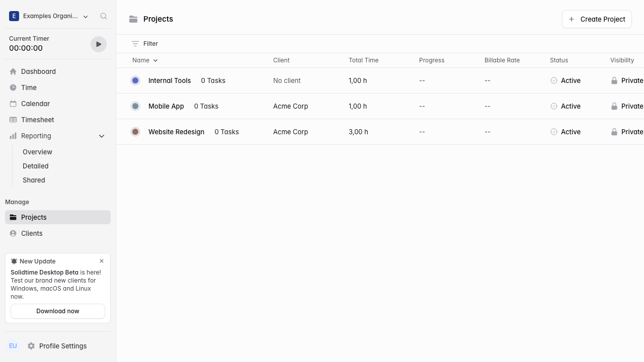Screen dimensions: 644x362
Task: Expand the Examples Organization switcher chevron
Action: click(x=86, y=17)
